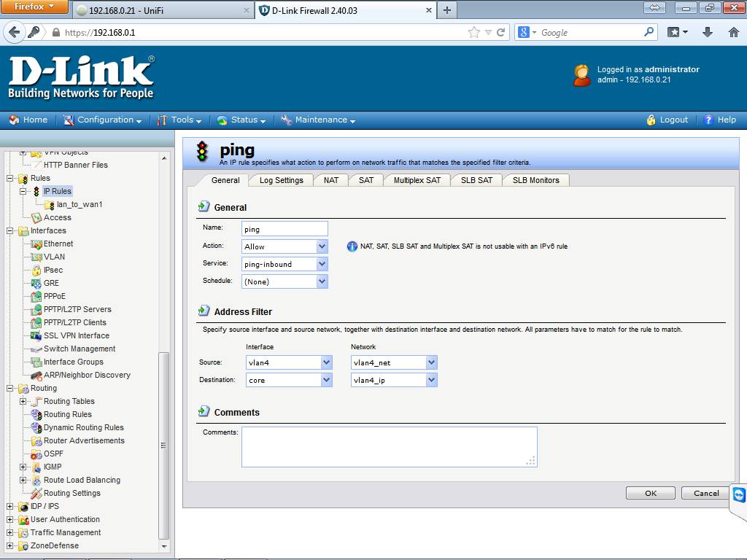Click the OSPF routing icon
The width and height of the screenshot is (747, 560).
click(36, 454)
